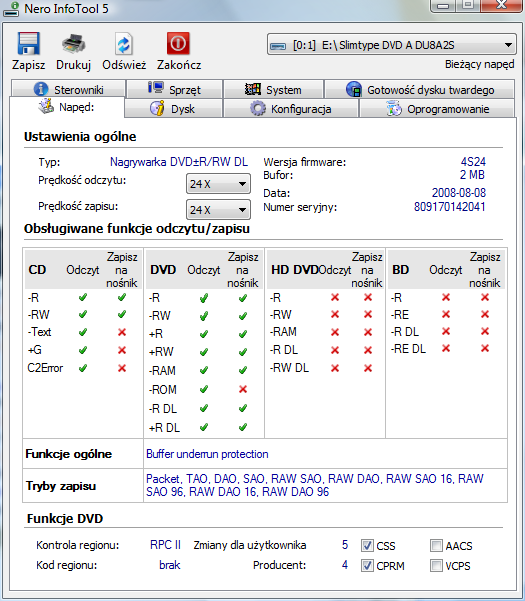Click the Nagrywarka DVD±R/RW DL type text
The image size is (525, 601).
pyautogui.click(x=179, y=162)
